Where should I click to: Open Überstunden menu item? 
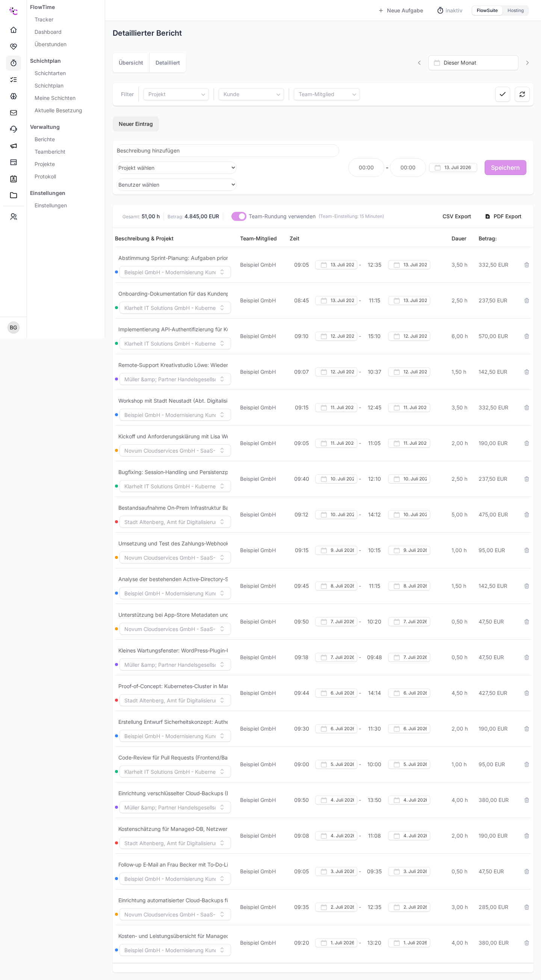pyautogui.click(x=51, y=44)
